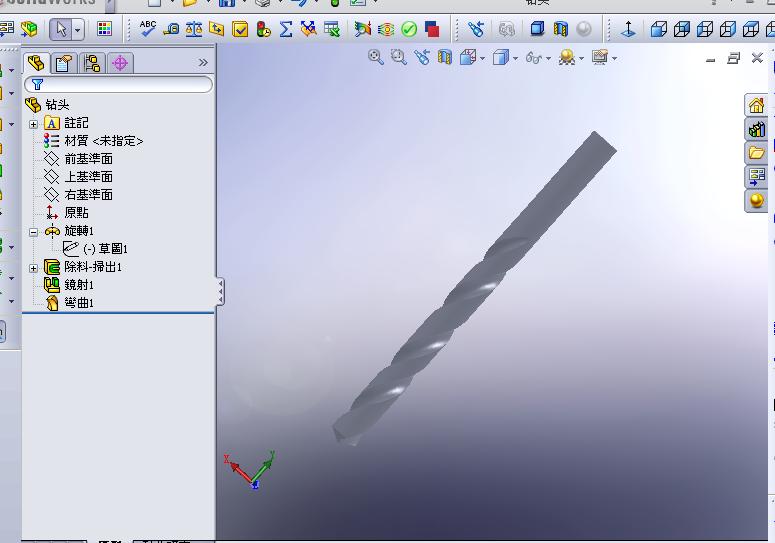775x543 pixels.
Task: Open Section Properties tool
Action: click(x=216, y=29)
